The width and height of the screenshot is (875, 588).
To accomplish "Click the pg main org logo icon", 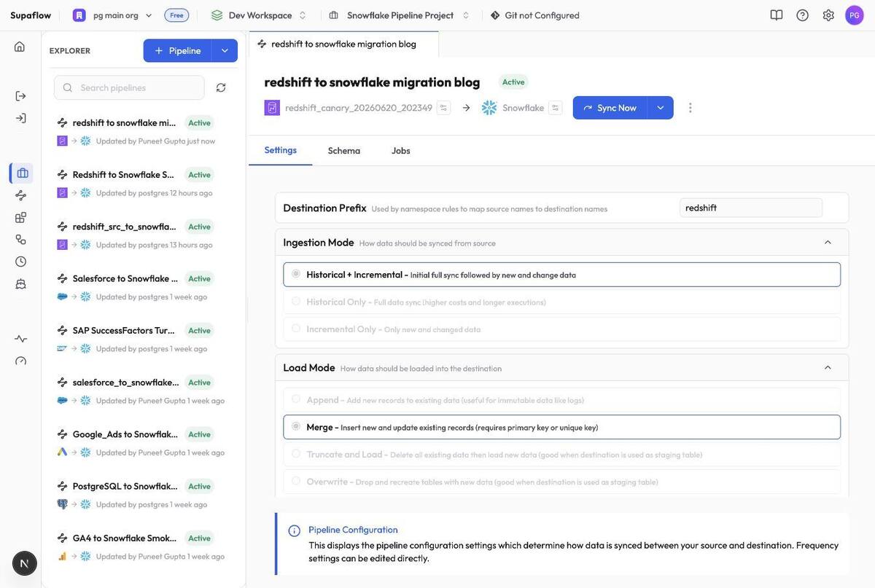I will 79,15.
